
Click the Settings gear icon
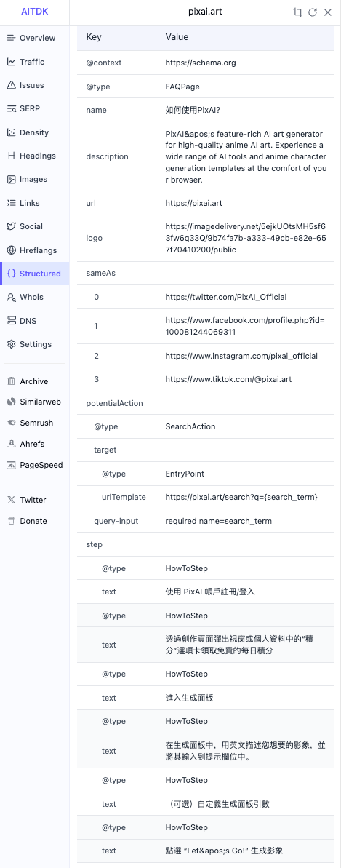coord(11,344)
